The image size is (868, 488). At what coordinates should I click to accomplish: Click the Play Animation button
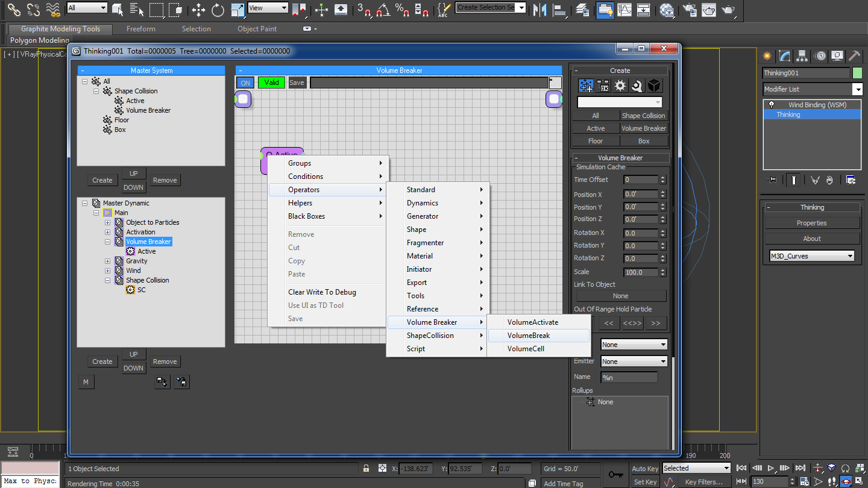[x=771, y=468]
